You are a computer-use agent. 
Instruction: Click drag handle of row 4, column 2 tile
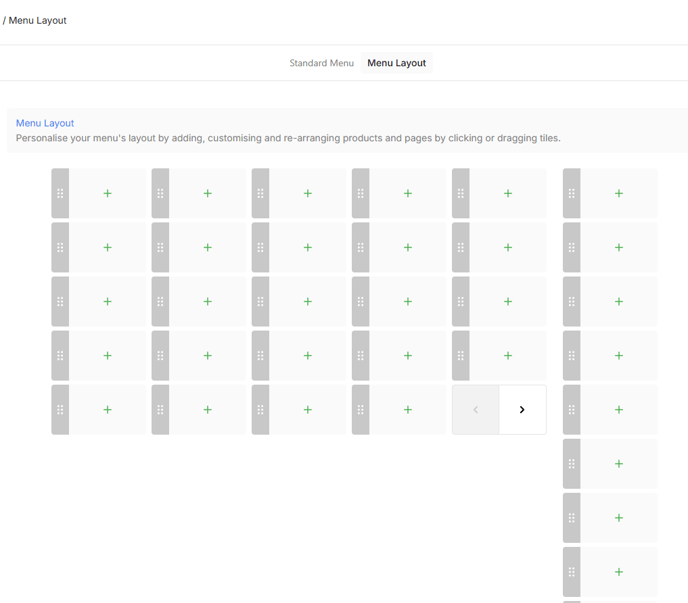160,355
